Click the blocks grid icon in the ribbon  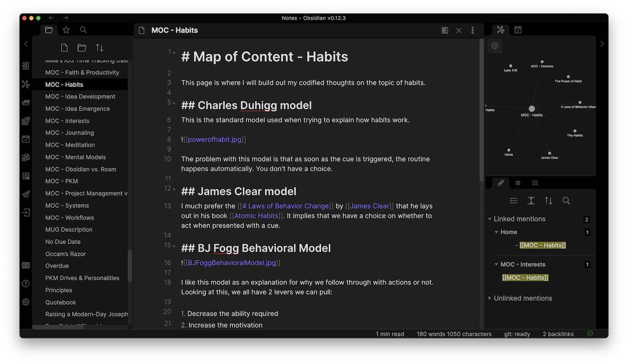(x=26, y=121)
